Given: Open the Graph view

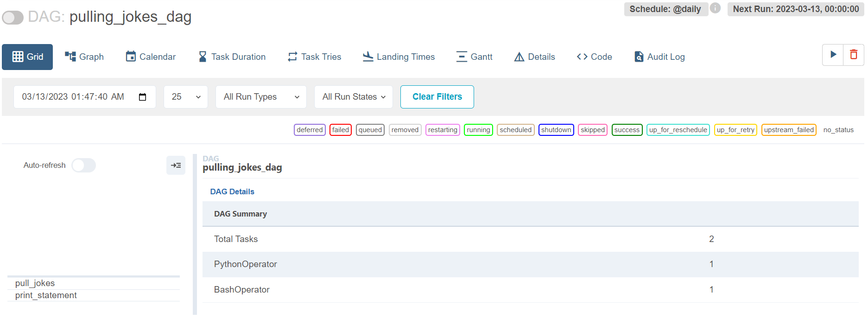Looking at the screenshot, I should (84, 57).
